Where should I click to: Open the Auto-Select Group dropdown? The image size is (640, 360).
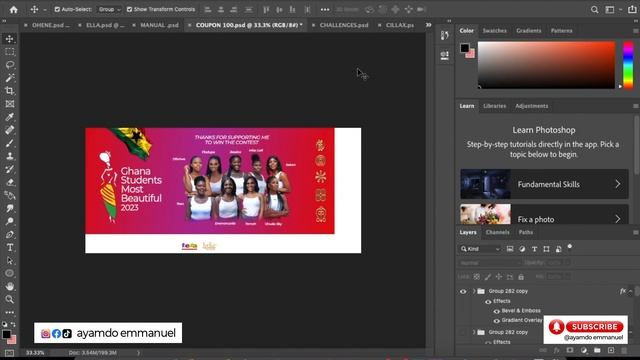pyautogui.click(x=109, y=9)
